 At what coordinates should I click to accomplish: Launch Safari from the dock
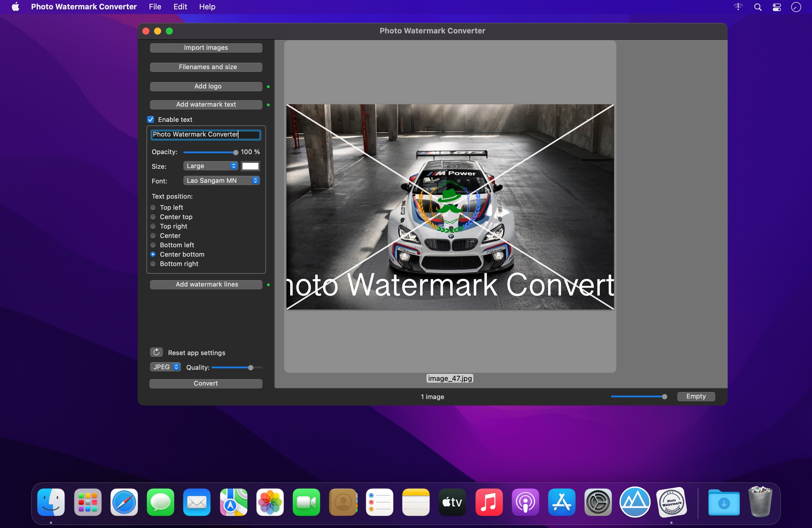pos(124,502)
